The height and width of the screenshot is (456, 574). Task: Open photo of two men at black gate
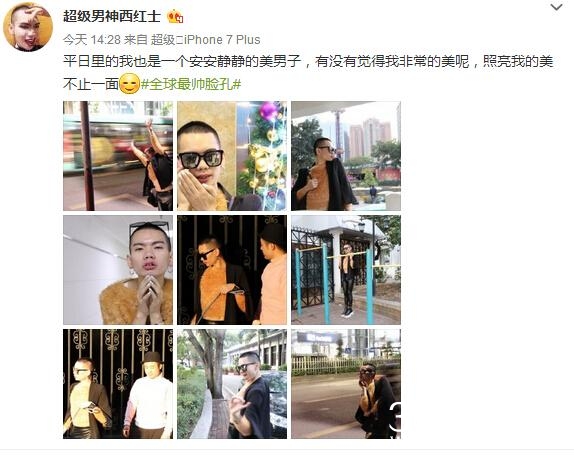232,270
